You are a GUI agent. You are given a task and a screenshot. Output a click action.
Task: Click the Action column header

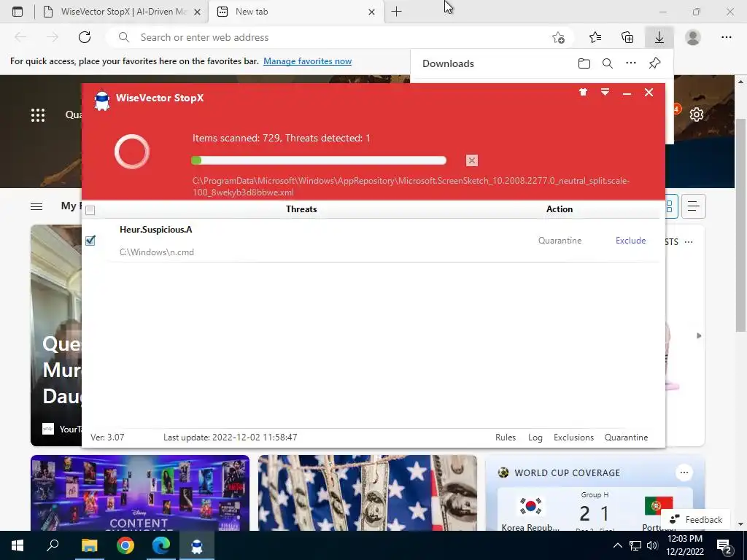point(560,209)
